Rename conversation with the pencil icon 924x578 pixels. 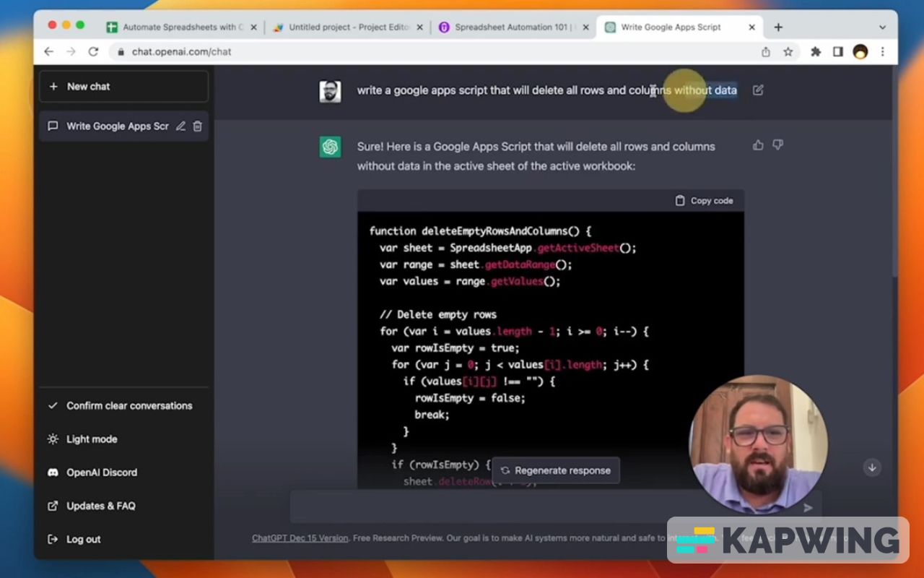coord(180,126)
